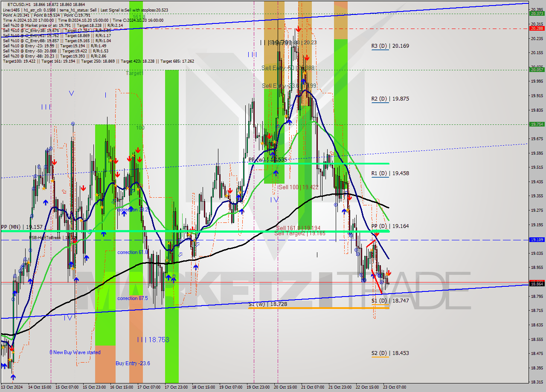
Task: Click the green 20.373 price tag
Action: pyautogui.click(x=537, y=14)
